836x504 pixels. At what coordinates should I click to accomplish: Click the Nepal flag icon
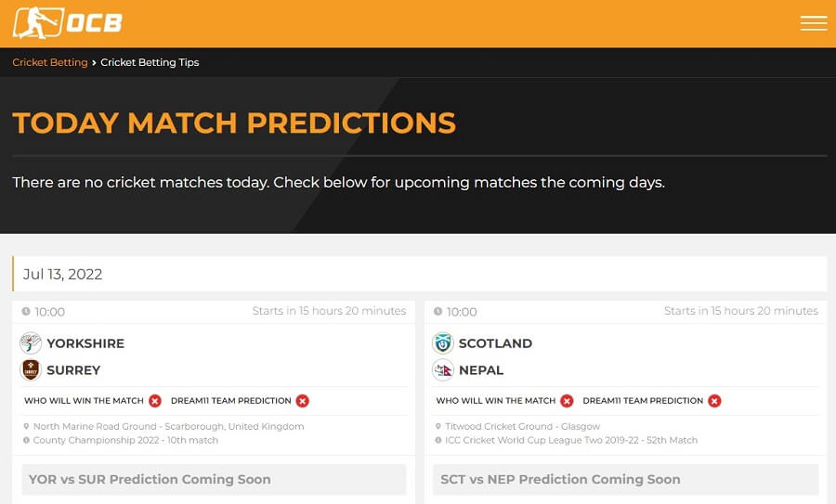point(442,369)
